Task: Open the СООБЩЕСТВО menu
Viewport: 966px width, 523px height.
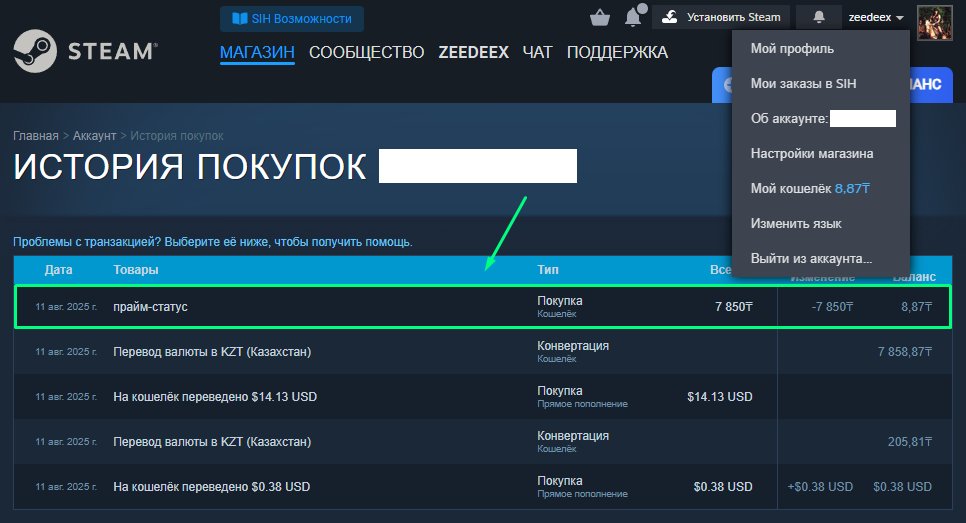Action: [367, 52]
